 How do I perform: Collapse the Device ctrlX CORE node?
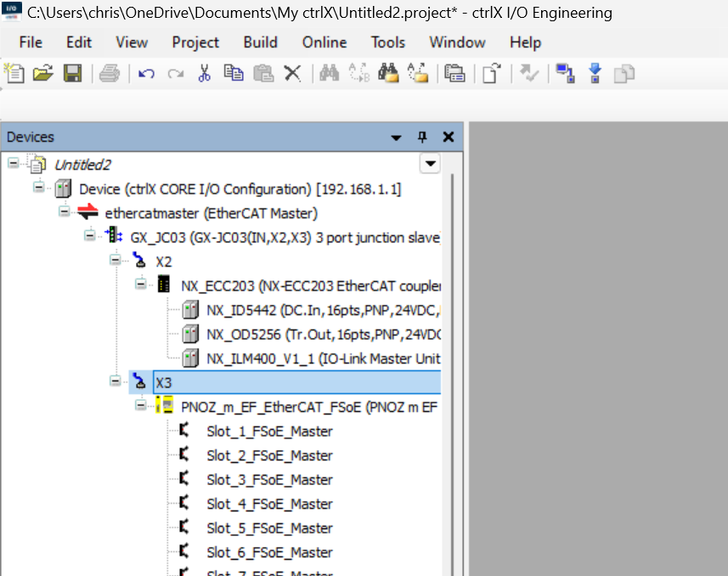click(39, 187)
